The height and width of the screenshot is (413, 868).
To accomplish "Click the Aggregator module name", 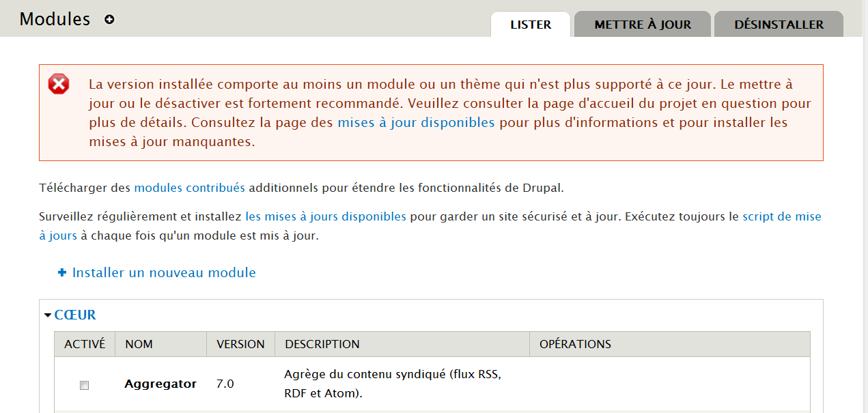I will pos(160,384).
